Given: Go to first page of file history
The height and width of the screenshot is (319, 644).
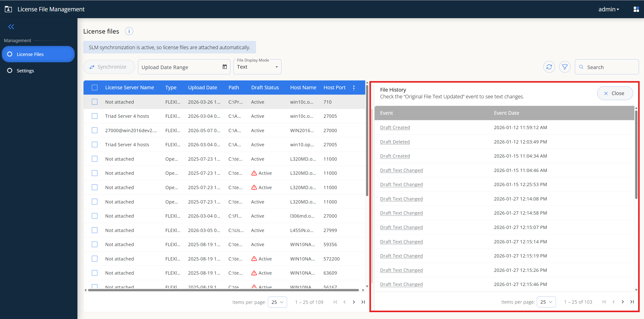Looking at the screenshot, I should pos(604,302).
